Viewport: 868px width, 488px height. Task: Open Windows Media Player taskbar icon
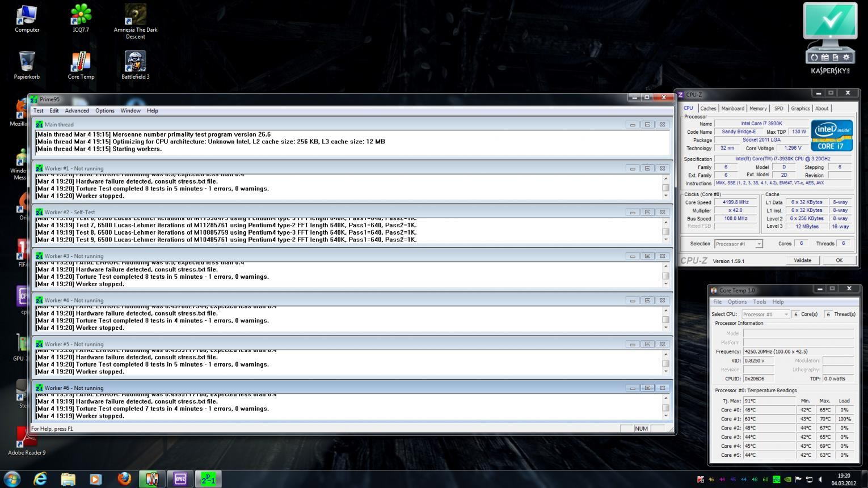96,479
